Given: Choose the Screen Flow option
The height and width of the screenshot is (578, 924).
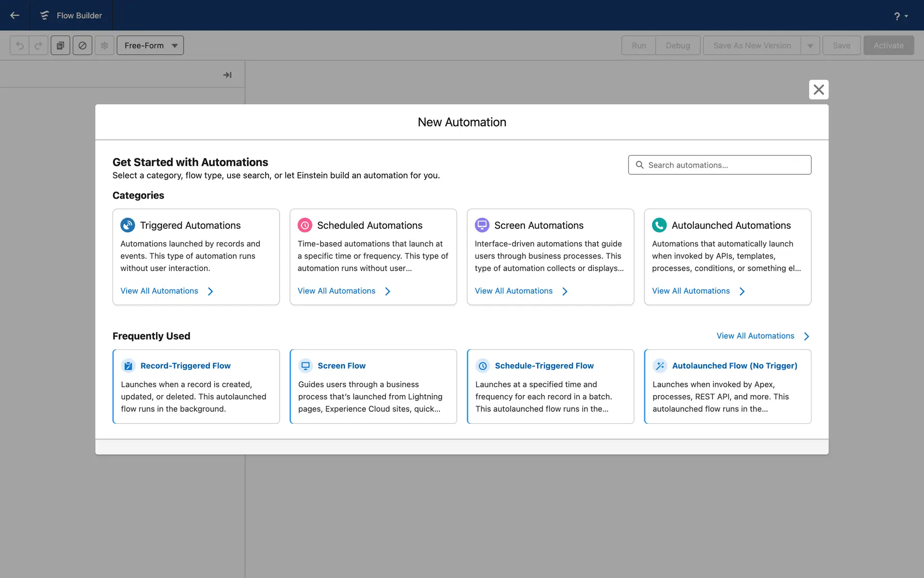Looking at the screenshot, I should (373, 386).
